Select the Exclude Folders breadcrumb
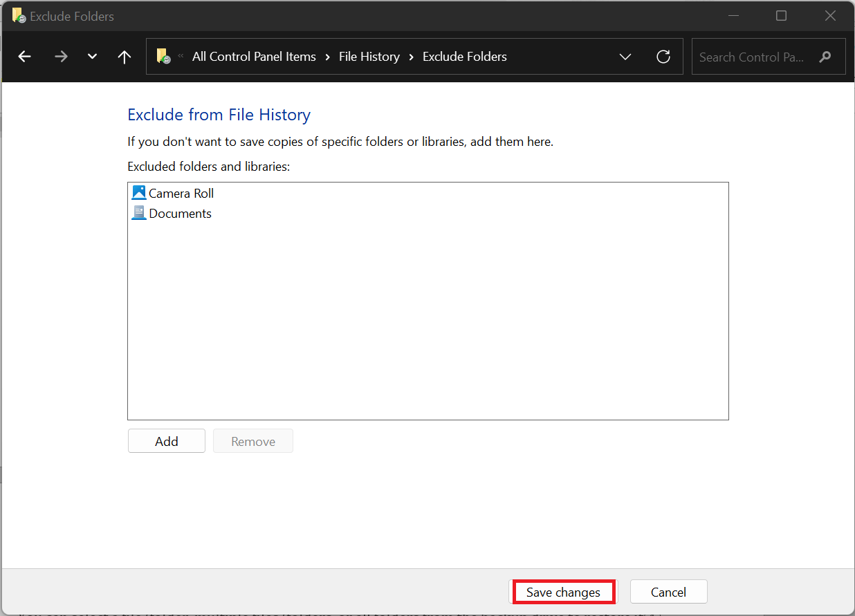Image resolution: width=855 pixels, height=616 pixels. 465,57
